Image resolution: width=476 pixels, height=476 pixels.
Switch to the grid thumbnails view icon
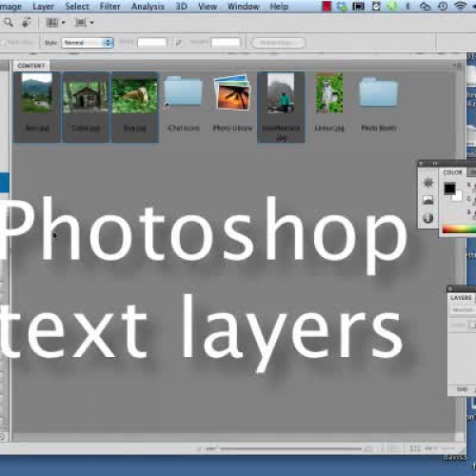tap(415, 448)
